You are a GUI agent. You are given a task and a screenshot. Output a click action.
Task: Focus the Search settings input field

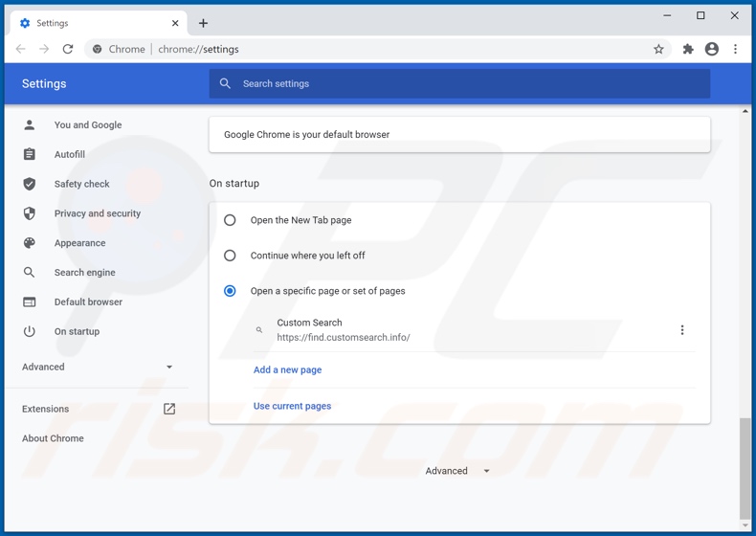coord(469,84)
